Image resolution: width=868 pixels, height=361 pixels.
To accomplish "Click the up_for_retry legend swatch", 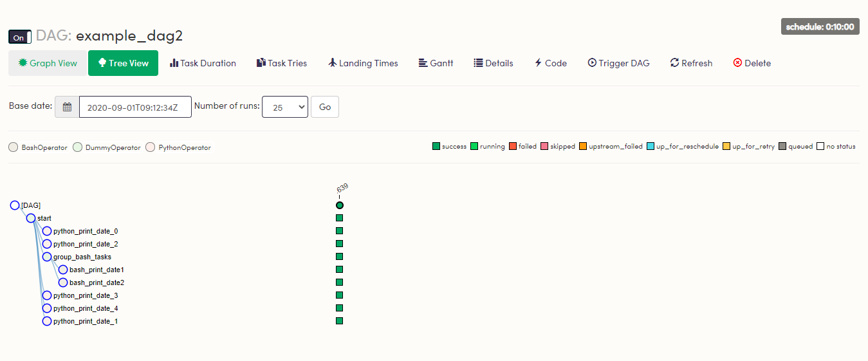I will (x=726, y=146).
